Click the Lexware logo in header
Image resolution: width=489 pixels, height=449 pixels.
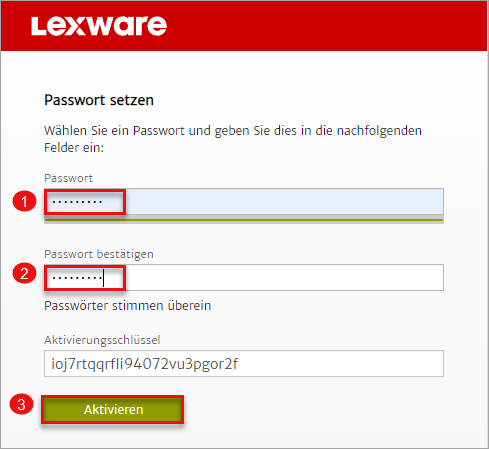pos(99,26)
